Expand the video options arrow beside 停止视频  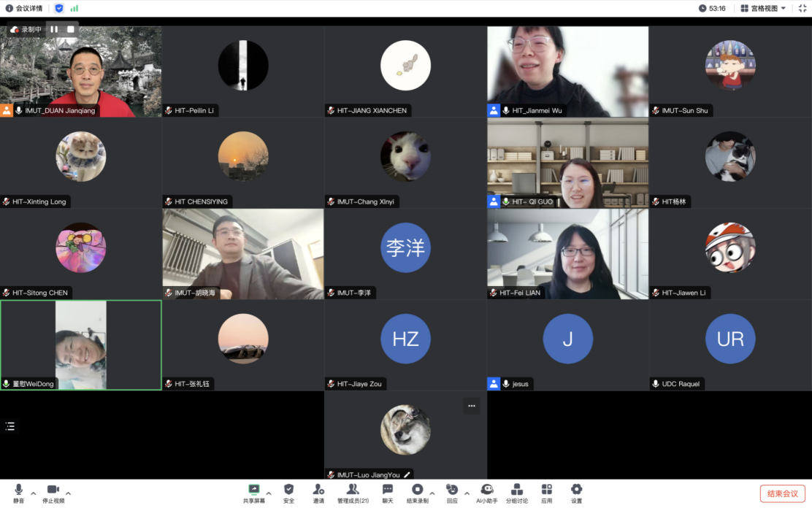68,493
